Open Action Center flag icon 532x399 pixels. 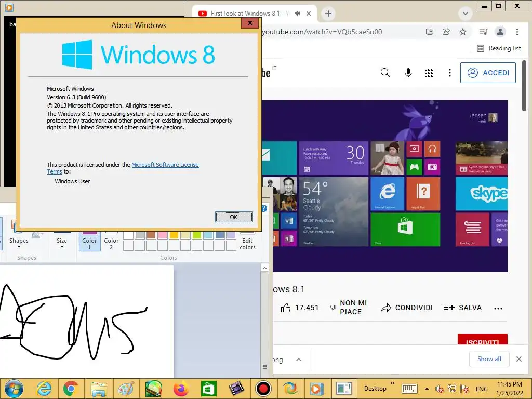[465, 389]
